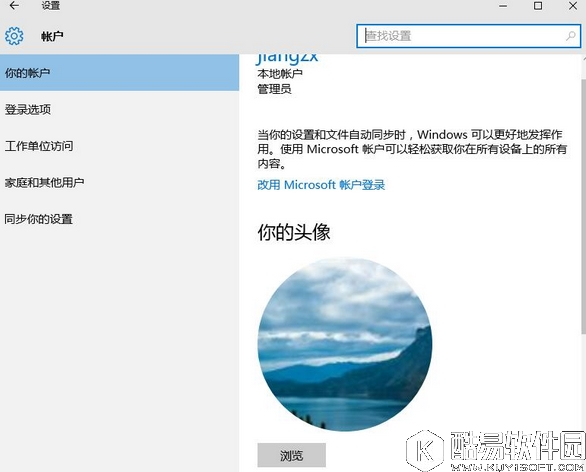
Task: Click the vertical scrollbar thumb
Action: [583, 206]
